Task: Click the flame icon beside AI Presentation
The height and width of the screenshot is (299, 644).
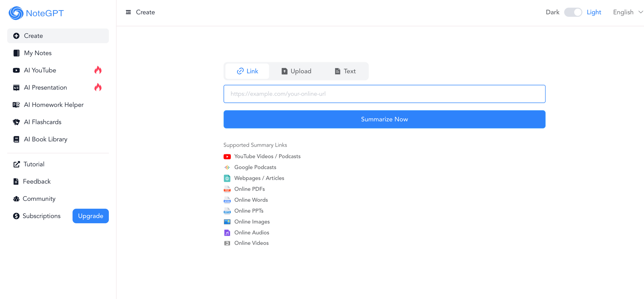Action: pyautogui.click(x=98, y=87)
